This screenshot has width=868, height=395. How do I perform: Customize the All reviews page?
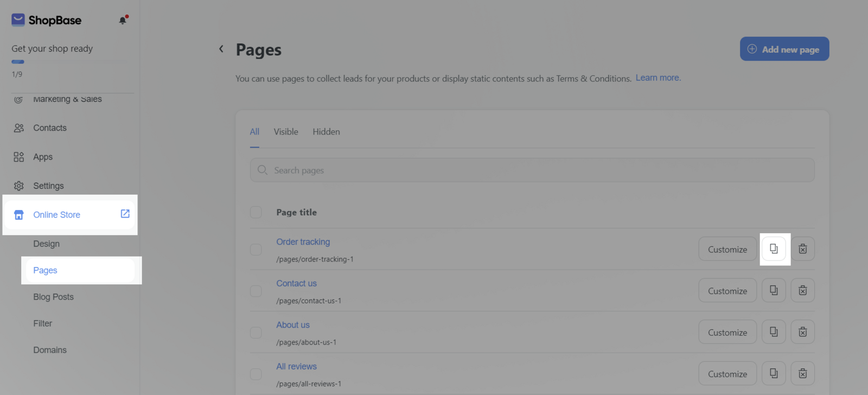point(727,373)
